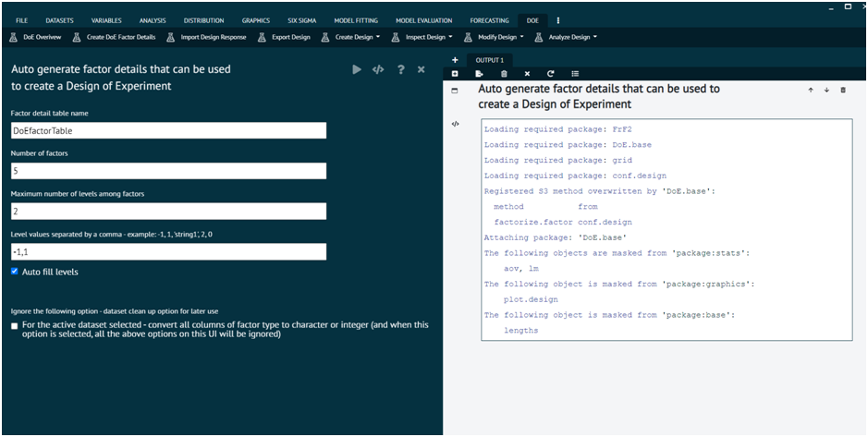
Task: Open the VARIABLES menu
Action: click(x=106, y=20)
